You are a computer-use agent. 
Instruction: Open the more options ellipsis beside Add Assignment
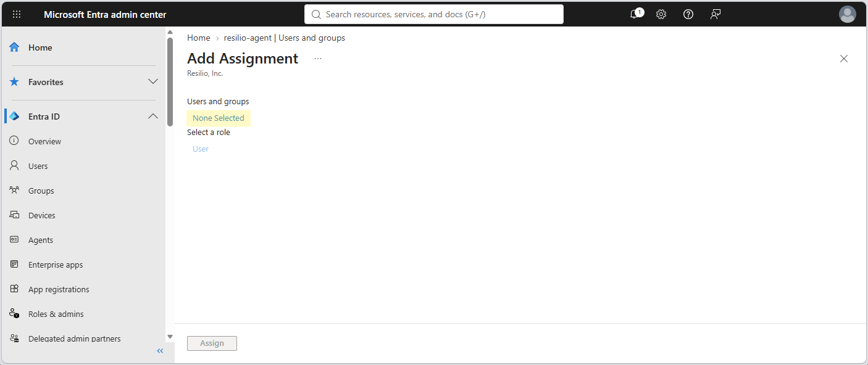click(x=318, y=59)
